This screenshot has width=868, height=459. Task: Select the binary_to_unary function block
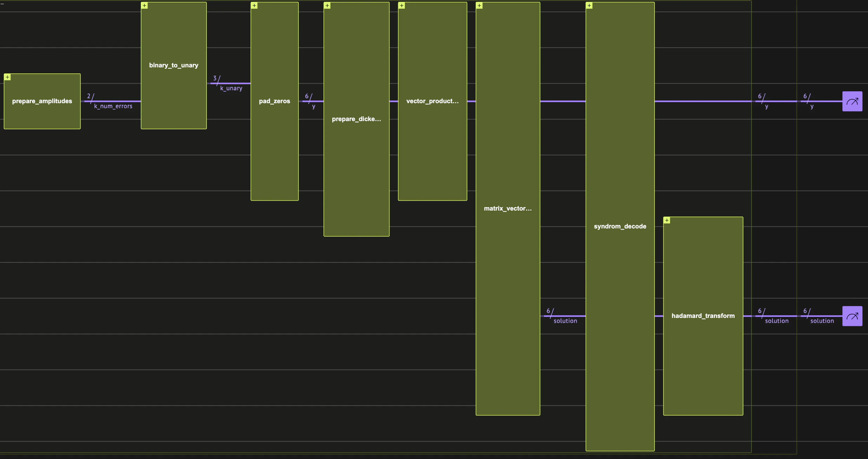click(x=173, y=66)
